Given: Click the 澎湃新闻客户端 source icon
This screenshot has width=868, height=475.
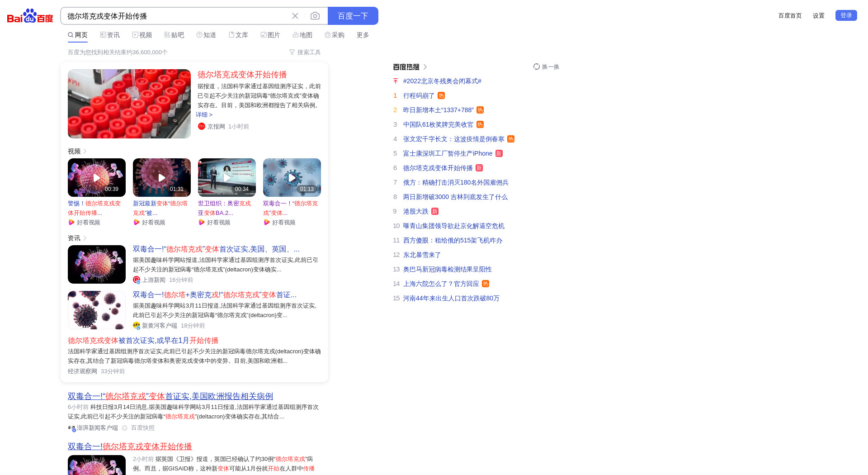Looking at the screenshot, I should [72, 428].
